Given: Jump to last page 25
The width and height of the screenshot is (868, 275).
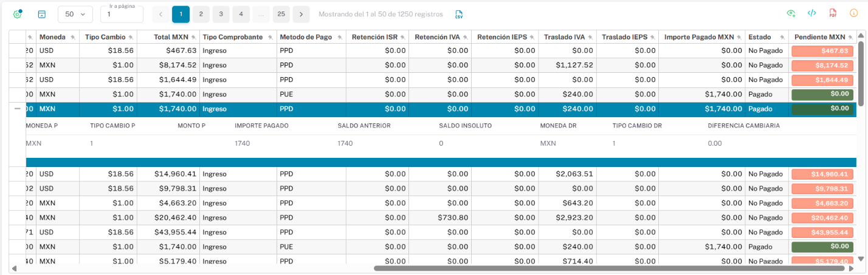Looking at the screenshot, I should coord(281,14).
